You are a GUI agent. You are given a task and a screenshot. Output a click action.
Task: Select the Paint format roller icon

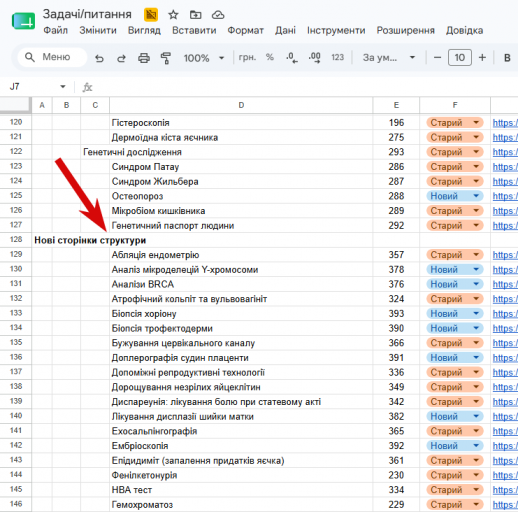166,58
